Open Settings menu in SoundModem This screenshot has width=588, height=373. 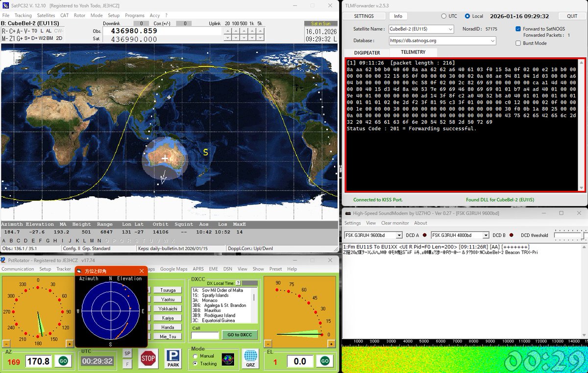tap(352, 223)
